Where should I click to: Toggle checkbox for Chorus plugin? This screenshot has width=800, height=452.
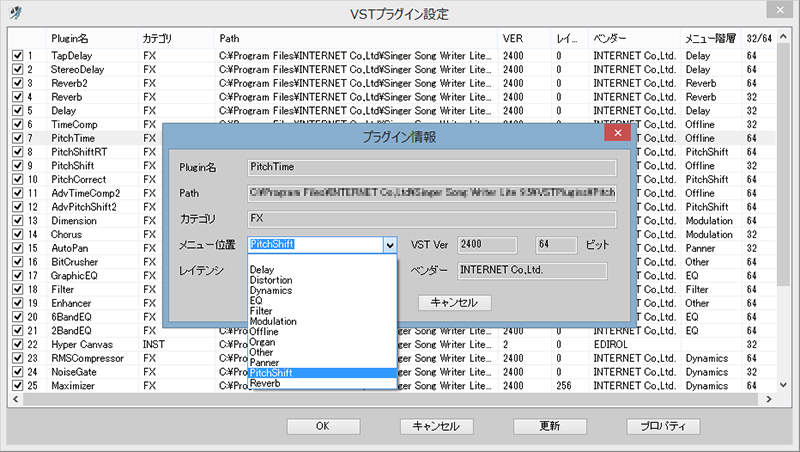18,234
